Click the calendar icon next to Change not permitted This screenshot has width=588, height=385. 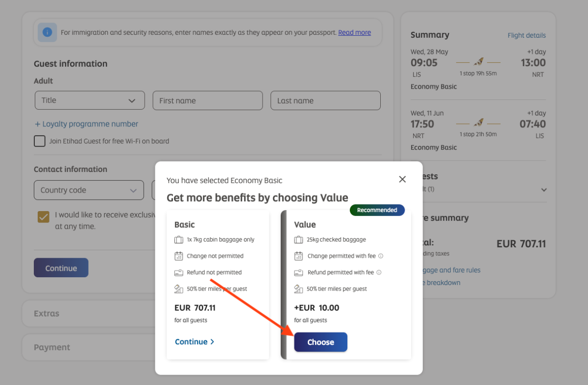pyautogui.click(x=179, y=256)
